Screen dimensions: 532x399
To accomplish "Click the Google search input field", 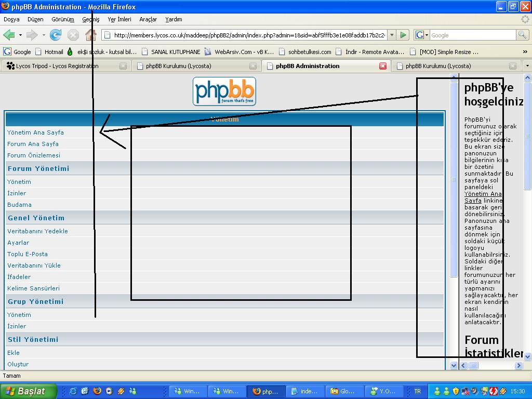I will click(473, 35).
